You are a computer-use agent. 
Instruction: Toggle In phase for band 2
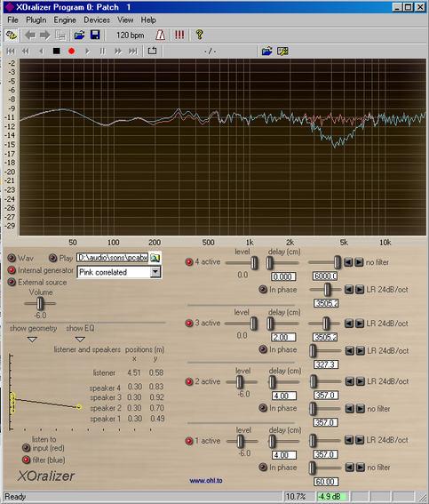click(263, 408)
